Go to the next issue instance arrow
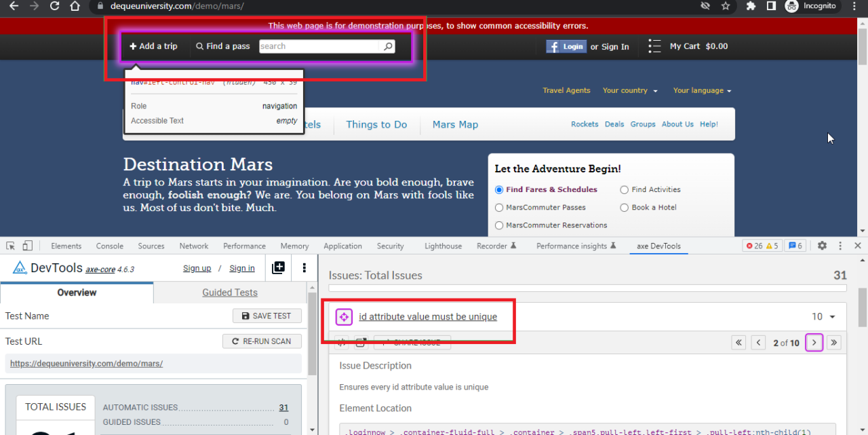Screen dimensions: 868x435 [814, 343]
